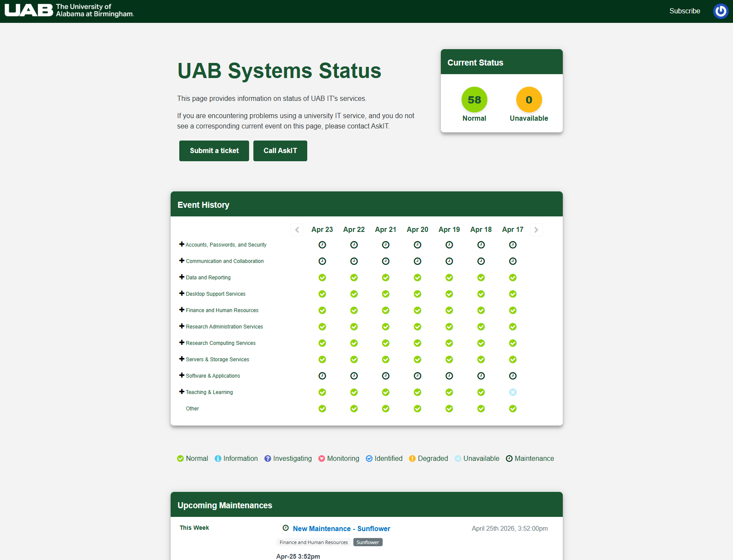
Task: Click Communication and Collaboration icon for Apr 18
Action: click(481, 261)
